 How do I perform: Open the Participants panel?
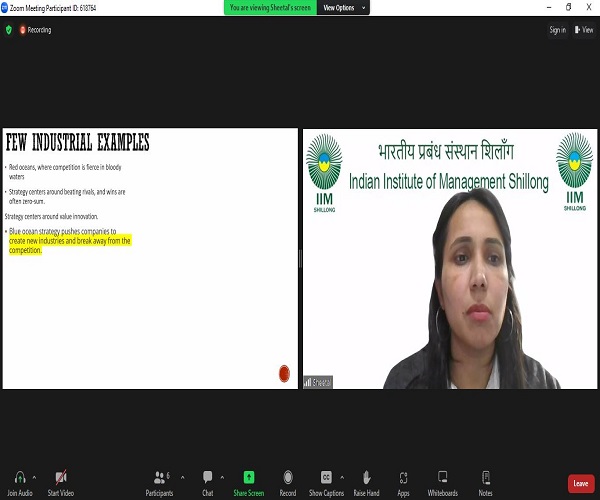click(x=160, y=483)
